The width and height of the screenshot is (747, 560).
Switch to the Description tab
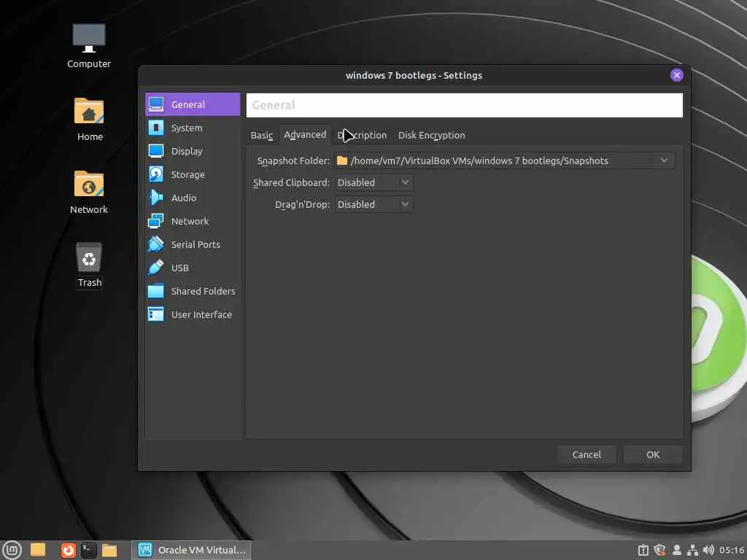(362, 135)
